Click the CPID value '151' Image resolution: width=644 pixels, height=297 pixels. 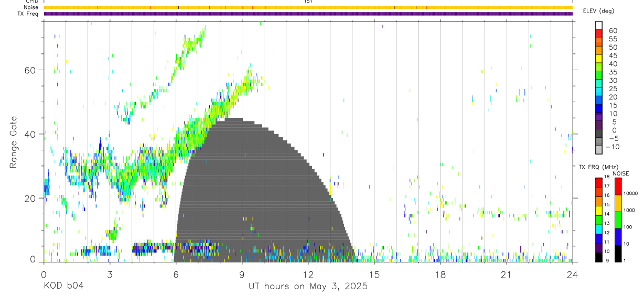308,2
